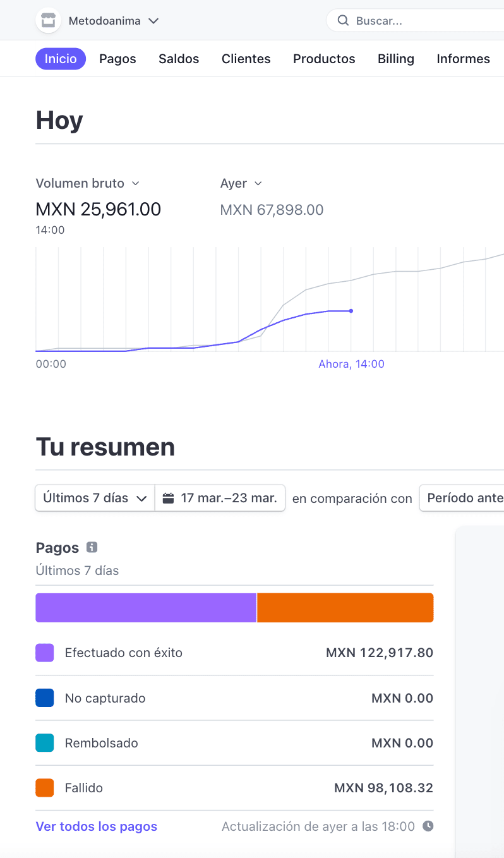Select the Rembolsado row label

pos(102,743)
